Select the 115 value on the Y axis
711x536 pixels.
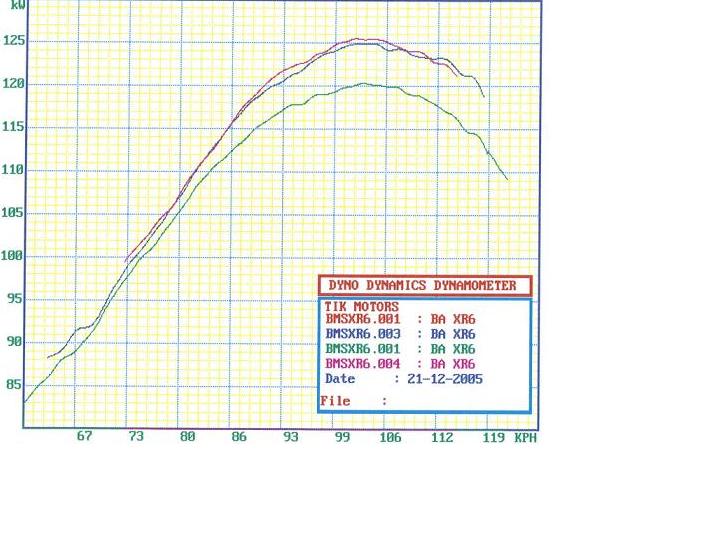12,127
